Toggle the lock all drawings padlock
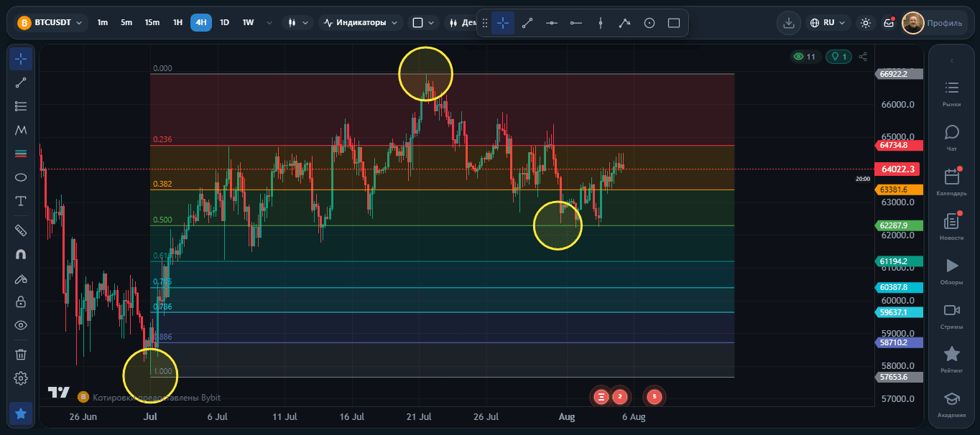This screenshot has height=435, width=980. tap(21, 301)
